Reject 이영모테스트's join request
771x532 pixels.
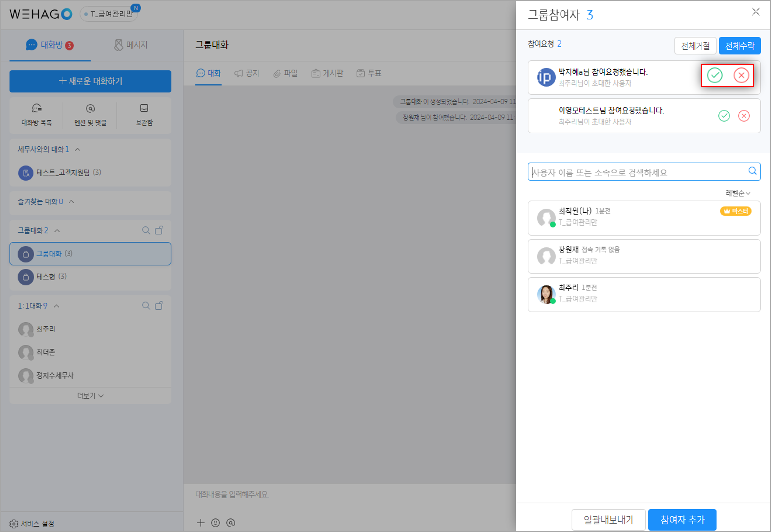click(x=744, y=116)
